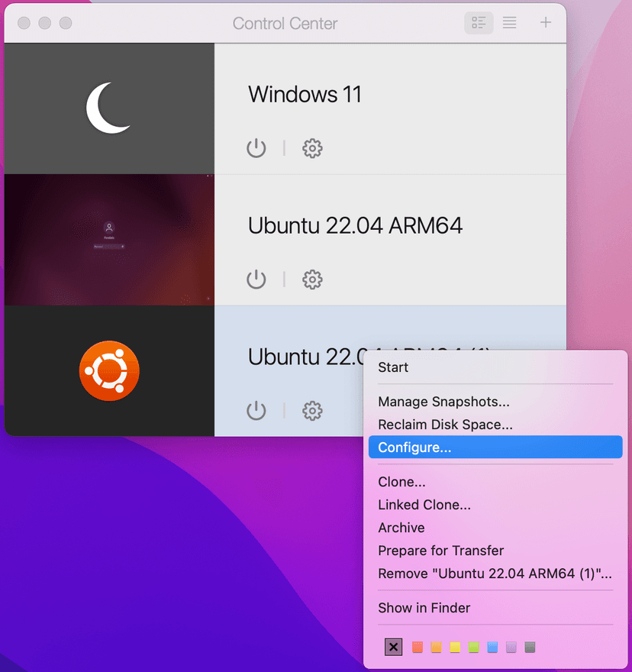Screen dimensions: 632x672
Task: Open gear settings for Ubuntu 22.04 ARM64
Action: (312, 279)
